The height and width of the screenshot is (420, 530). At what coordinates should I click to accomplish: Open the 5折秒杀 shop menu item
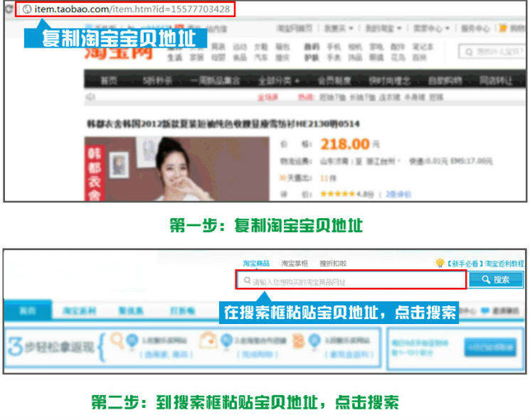[x=157, y=81]
